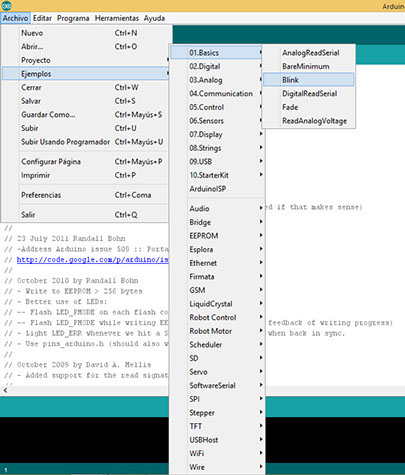This screenshot has height=475, width=405.
Task: Open the Ayuda menu
Action: (x=154, y=18)
